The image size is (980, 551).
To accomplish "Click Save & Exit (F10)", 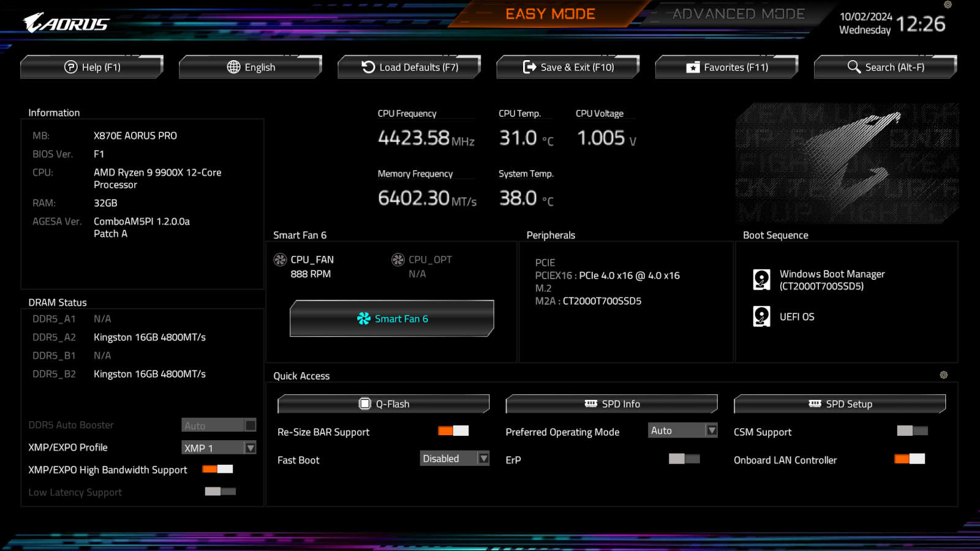I will (x=568, y=67).
